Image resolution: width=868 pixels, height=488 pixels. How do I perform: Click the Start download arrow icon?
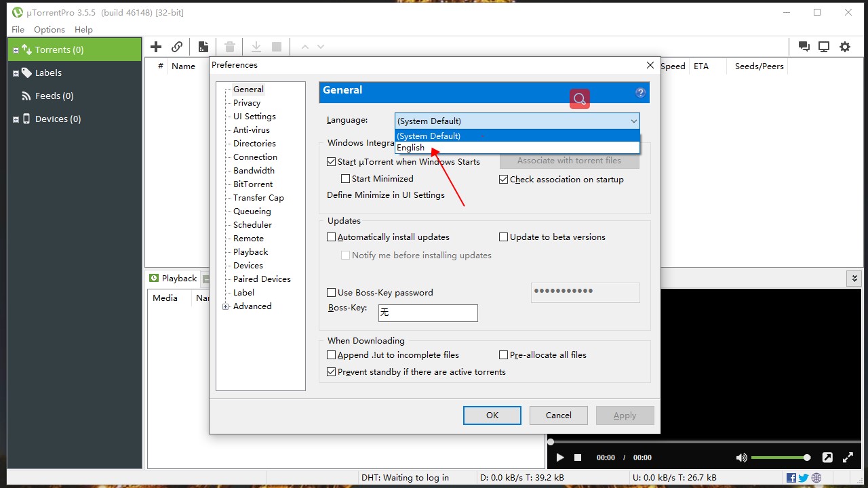click(256, 47)
